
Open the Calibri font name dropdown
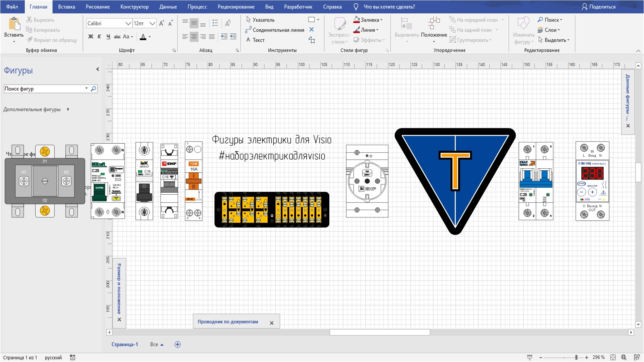coord(128,23)
